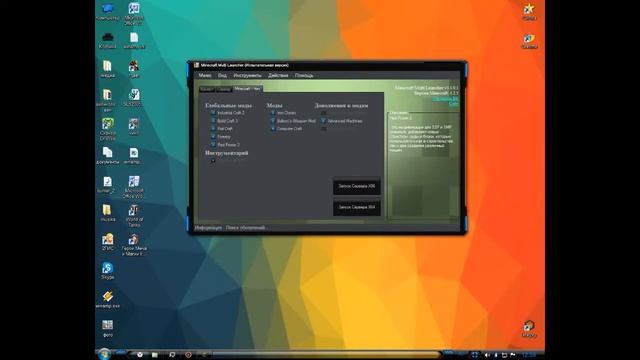
Task: Click the Запуск Сервера X64 button
Action: click(357, 207)
